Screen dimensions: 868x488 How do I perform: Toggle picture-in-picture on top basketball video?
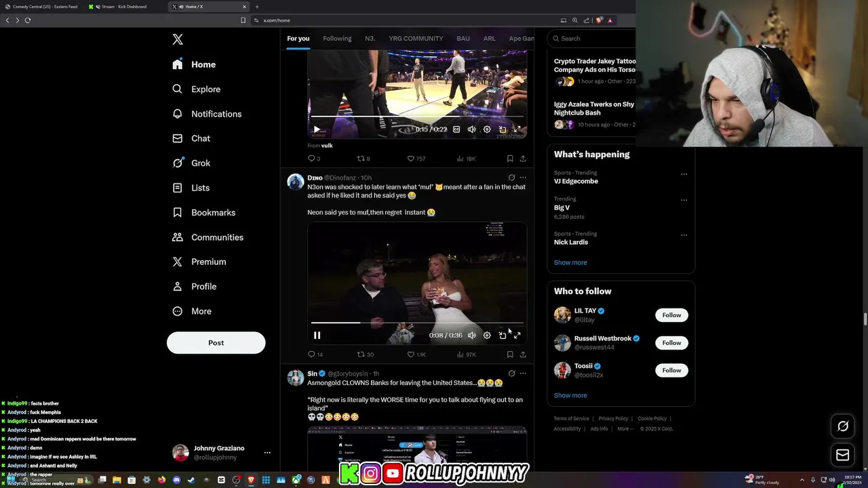(502, 129)
